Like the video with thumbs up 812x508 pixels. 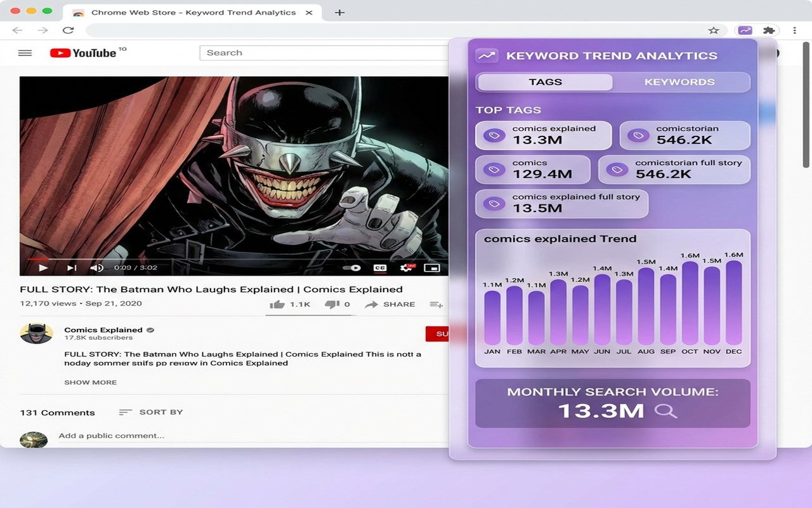(277, 304)
